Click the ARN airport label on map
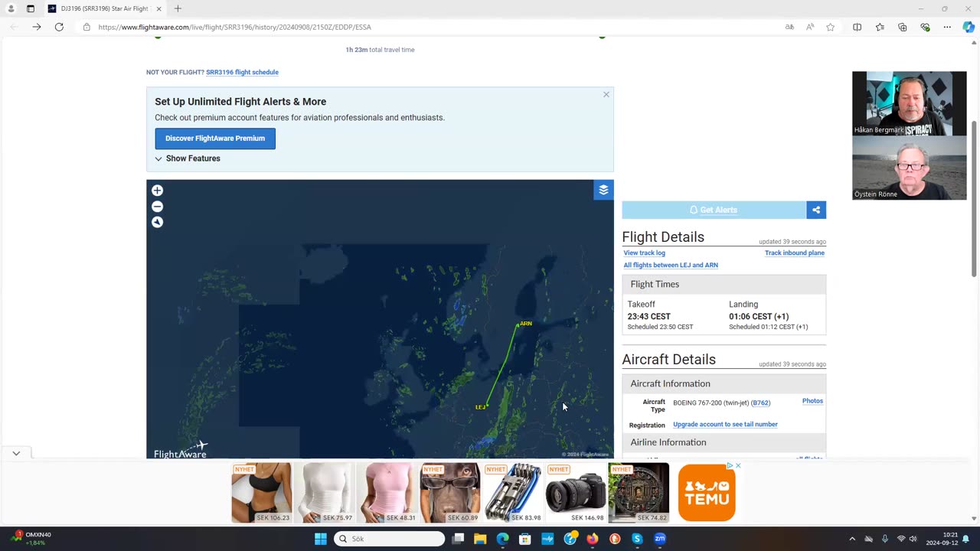 pyautogui.click(x=525, y=324)
